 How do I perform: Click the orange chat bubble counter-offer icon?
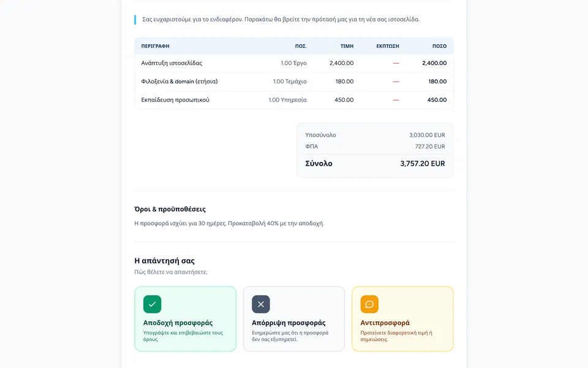click(x=369, y=304)
